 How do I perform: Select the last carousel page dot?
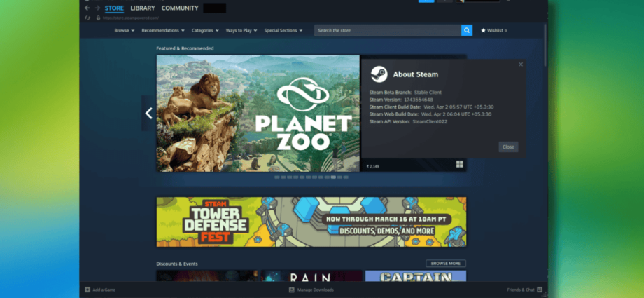pos(346,177)
